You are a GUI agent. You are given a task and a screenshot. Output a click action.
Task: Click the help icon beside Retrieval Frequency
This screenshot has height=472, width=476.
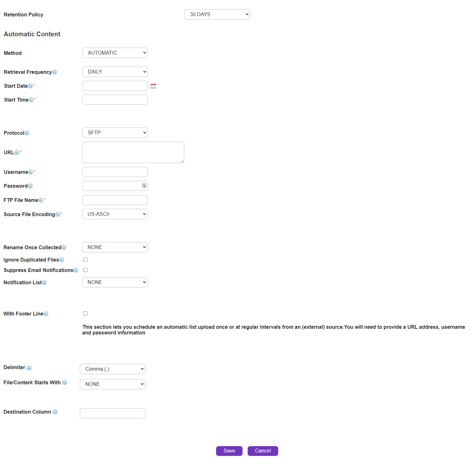point(55,72)
